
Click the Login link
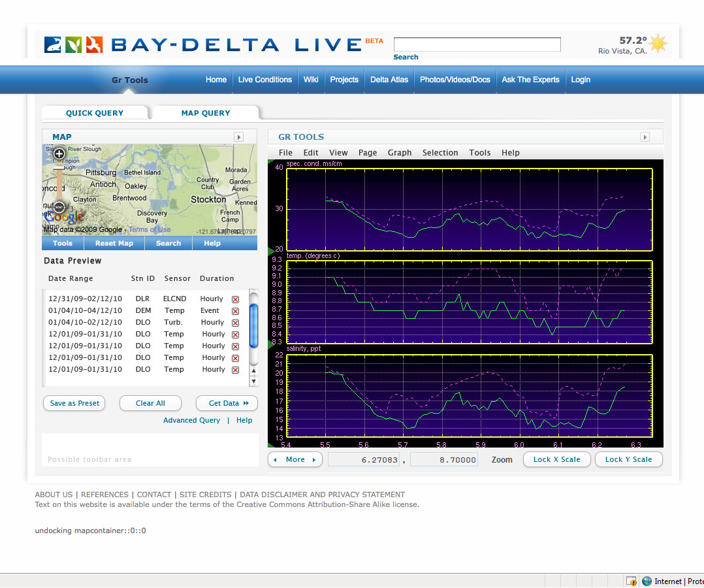point(581,80)
